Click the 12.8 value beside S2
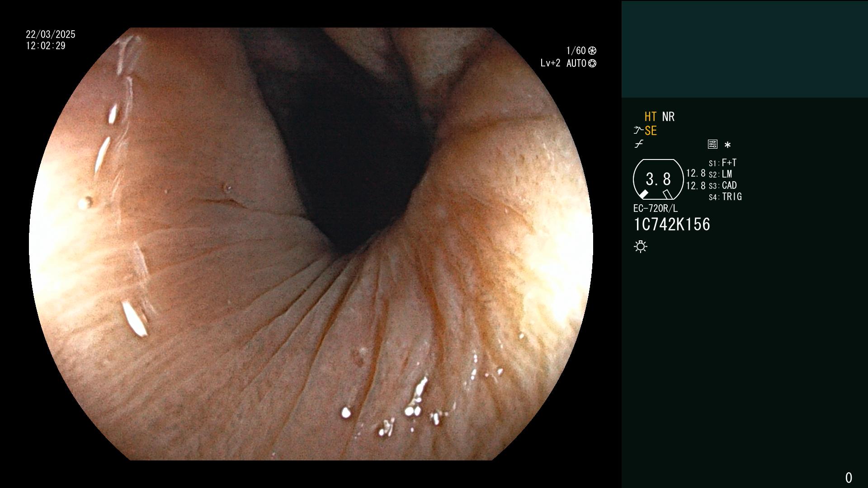 [696, 174]
